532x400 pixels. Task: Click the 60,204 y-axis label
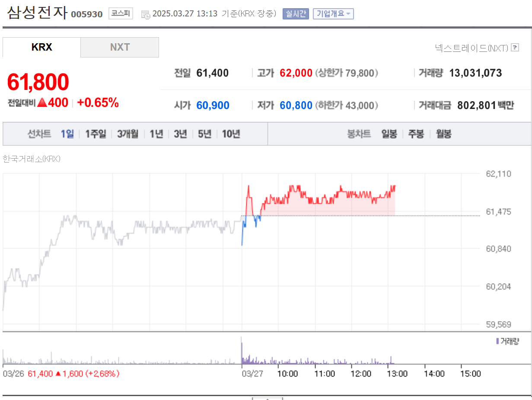pyautogui.click(x=499, y=286)
